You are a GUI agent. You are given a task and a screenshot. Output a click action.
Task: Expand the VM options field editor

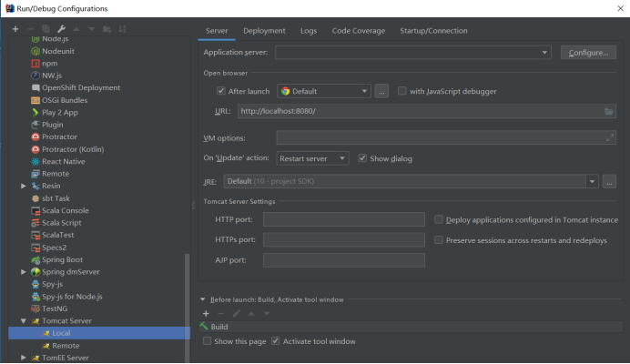pos(610,137)
